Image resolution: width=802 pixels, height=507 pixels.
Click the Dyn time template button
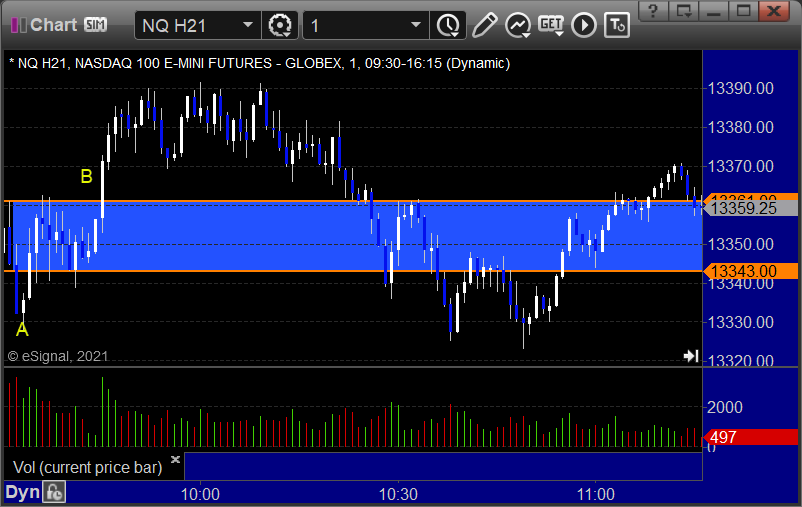tap(23, 492)
